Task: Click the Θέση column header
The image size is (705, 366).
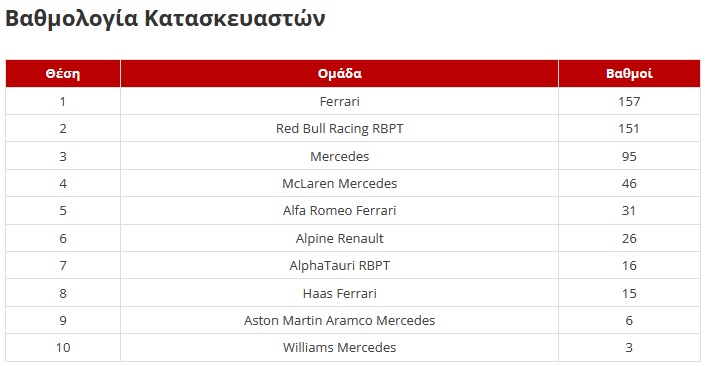Action: (63, 73)
